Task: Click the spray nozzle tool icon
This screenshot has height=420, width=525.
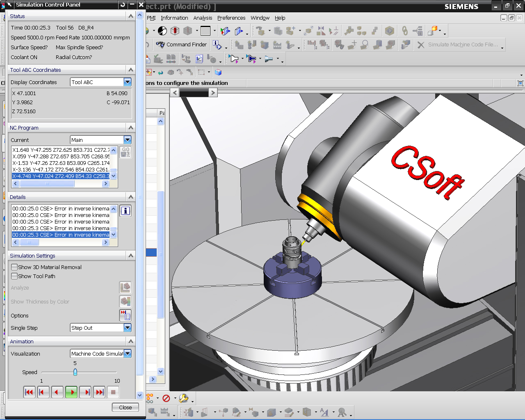Action: pos(269,59)
